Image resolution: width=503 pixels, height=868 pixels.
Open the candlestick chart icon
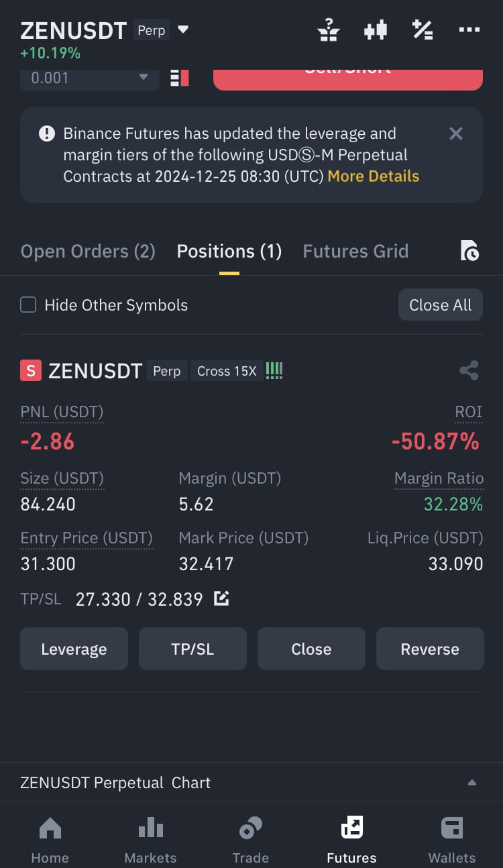[376, 30]
